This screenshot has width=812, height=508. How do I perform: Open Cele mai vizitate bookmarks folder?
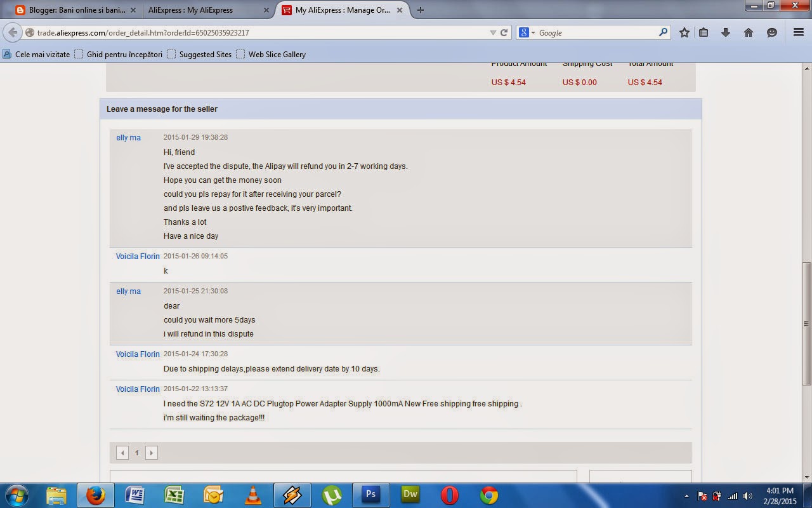click(x=37, y=55)
